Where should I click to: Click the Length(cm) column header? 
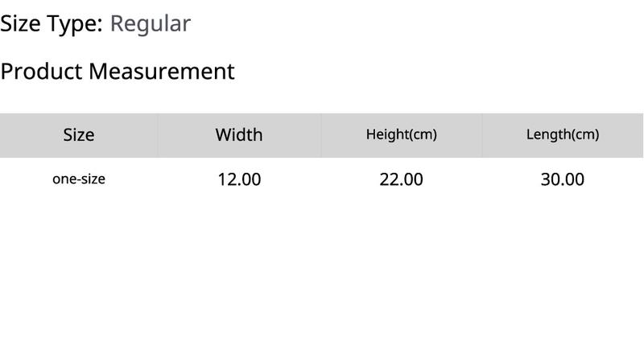tap(563, 134)
